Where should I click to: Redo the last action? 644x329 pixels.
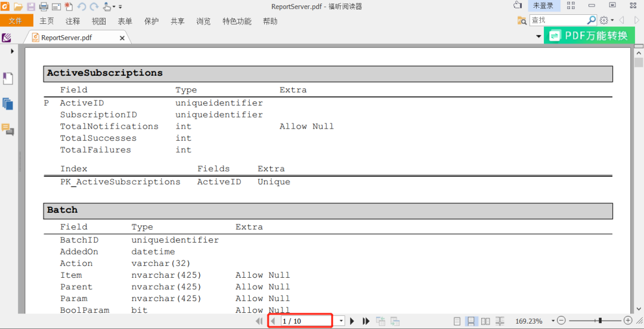pyautogui.click(x=94, y=7)
